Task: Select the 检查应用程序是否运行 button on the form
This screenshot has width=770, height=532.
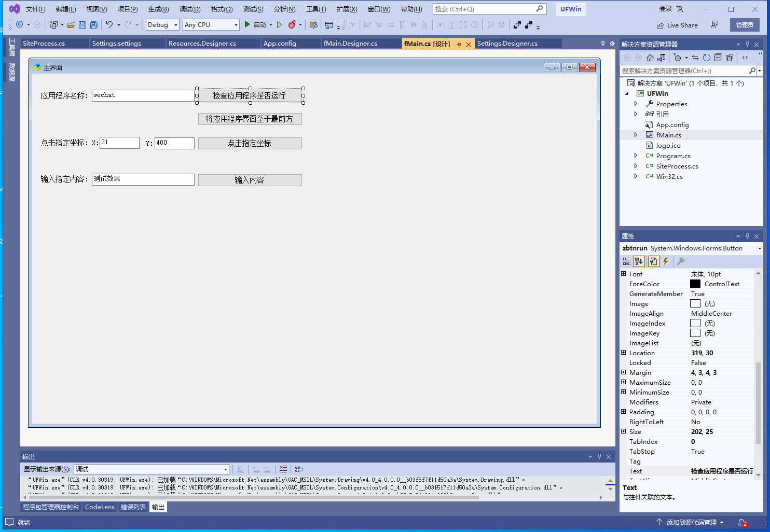Action: 250,95
